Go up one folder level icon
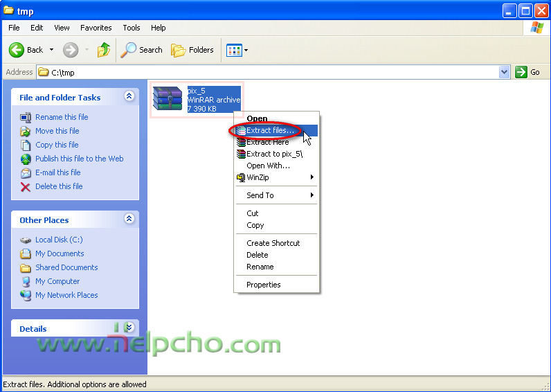Viewport: 551px width, 392px height. click(104, 50)
